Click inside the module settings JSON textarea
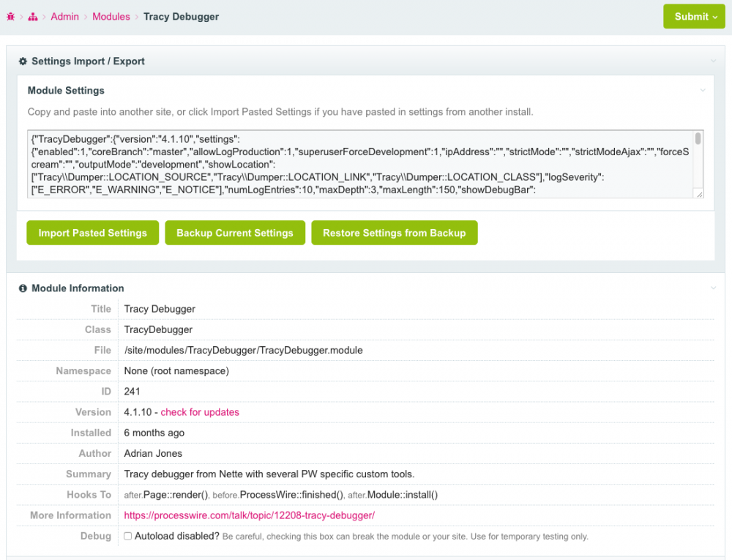 click(359, 165)
